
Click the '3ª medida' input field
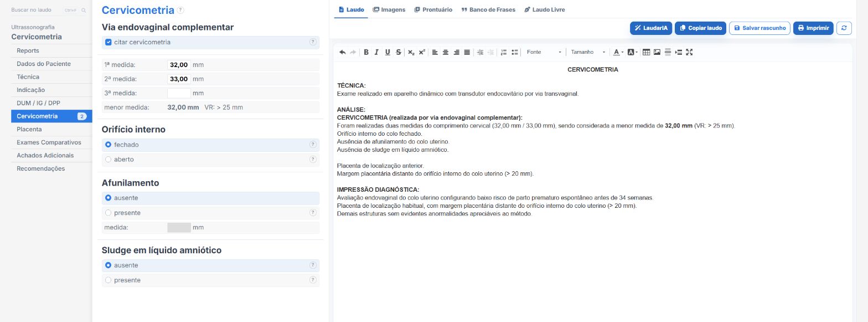pos(179,93)
